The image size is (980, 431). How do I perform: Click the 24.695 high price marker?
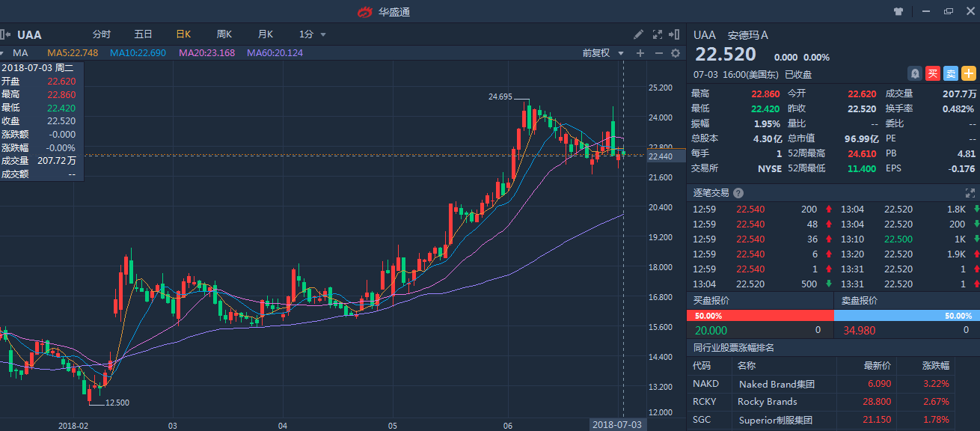[x=500, y=97]
